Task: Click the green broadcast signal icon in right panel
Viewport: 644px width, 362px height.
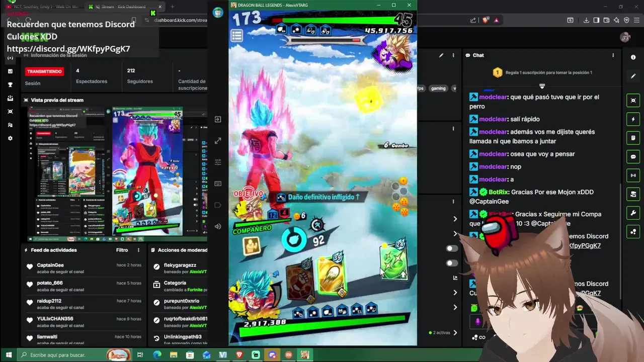Action: point(633,175)
